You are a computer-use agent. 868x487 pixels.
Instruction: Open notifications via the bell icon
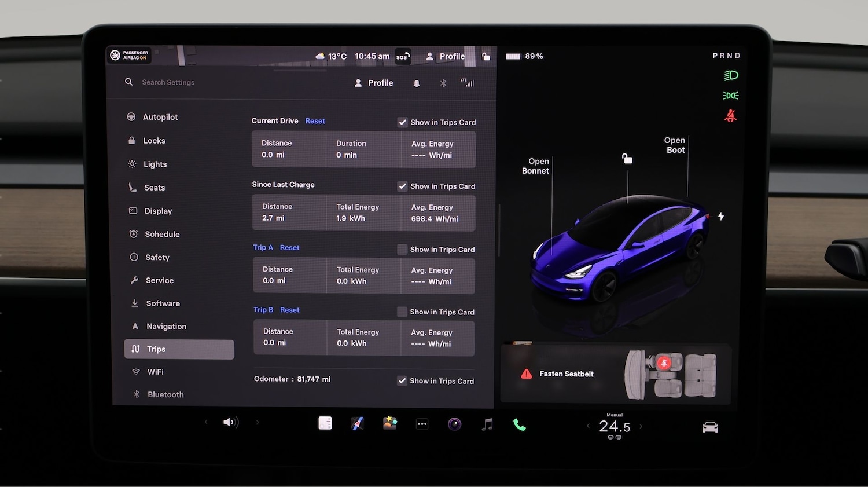(417, 83)
